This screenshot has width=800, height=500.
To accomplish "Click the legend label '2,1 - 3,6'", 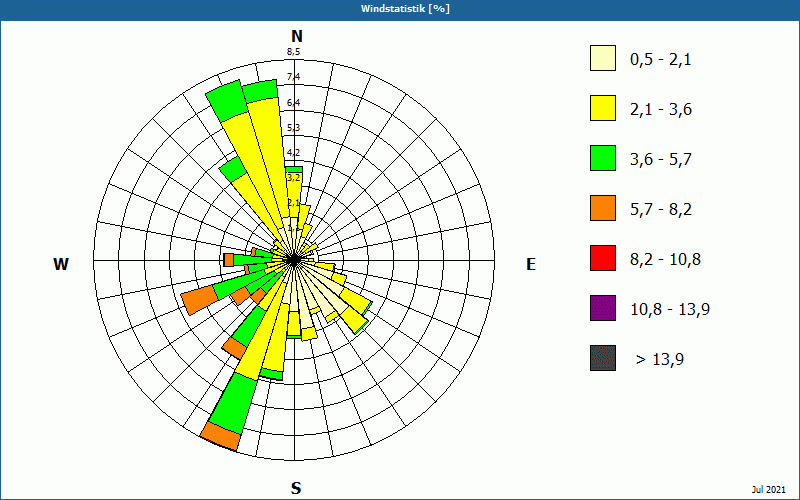I will coord(661,110).
